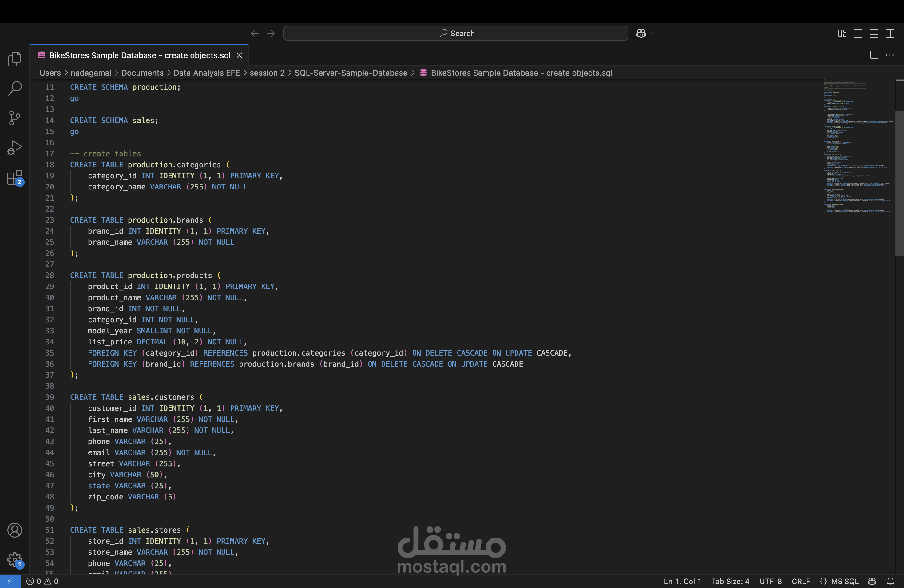
Task: Click 'store_name' on line 53
Action: pyautogui.click(x=110, y=552)
